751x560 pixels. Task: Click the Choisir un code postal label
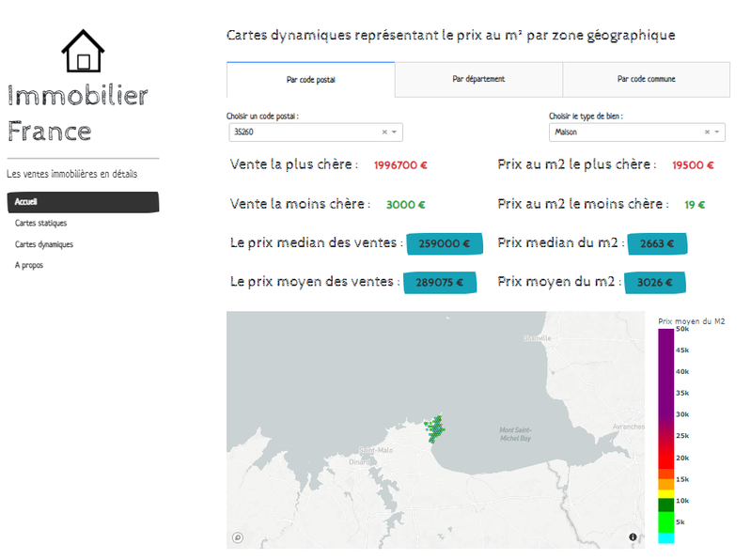[x=262, y=116]
